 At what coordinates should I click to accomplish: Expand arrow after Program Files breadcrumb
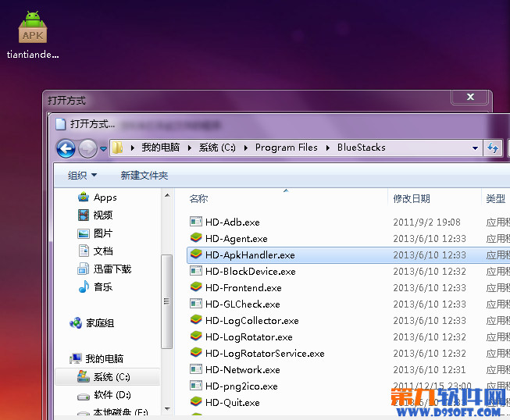point(328,148)
